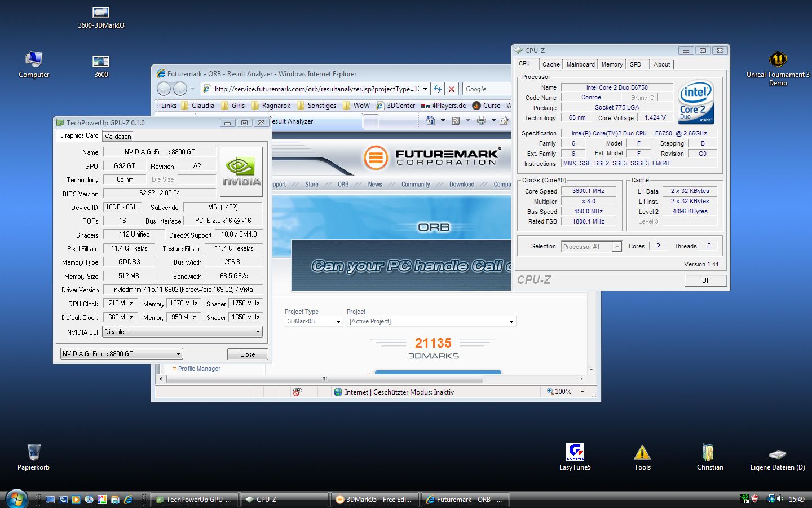Screen dimensions: 812x508
Task: Click the Store link on Futuremark page
Action: (311, 185)
